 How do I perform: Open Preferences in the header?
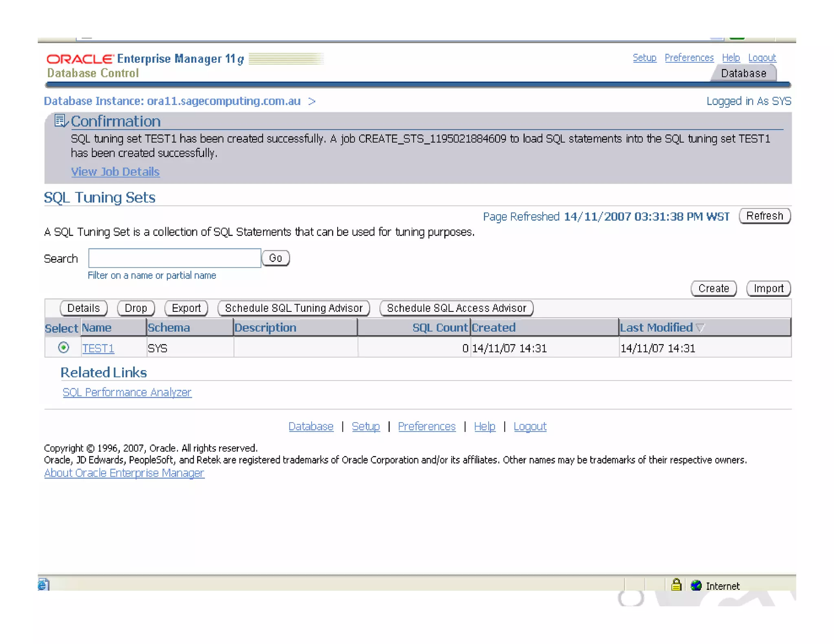tap(689, 58)
